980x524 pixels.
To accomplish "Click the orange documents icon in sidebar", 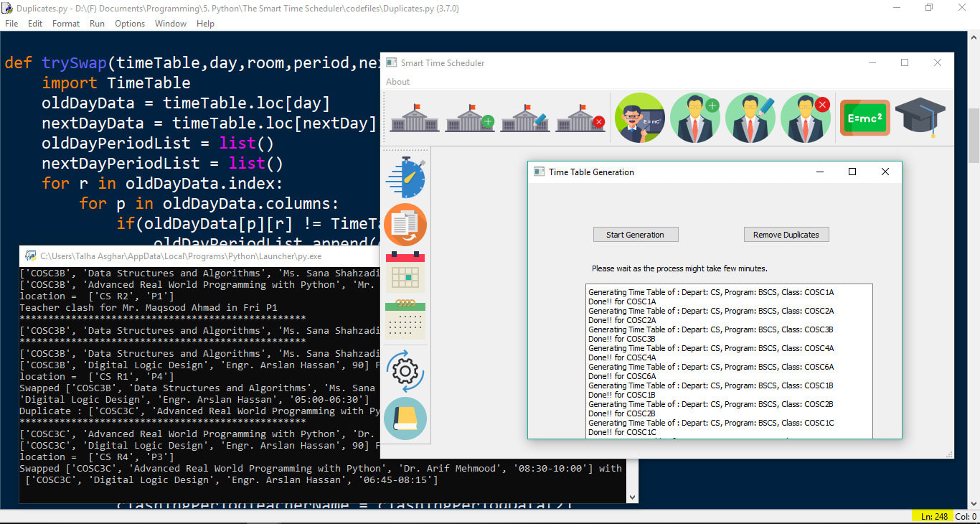I will pos(405,225).
